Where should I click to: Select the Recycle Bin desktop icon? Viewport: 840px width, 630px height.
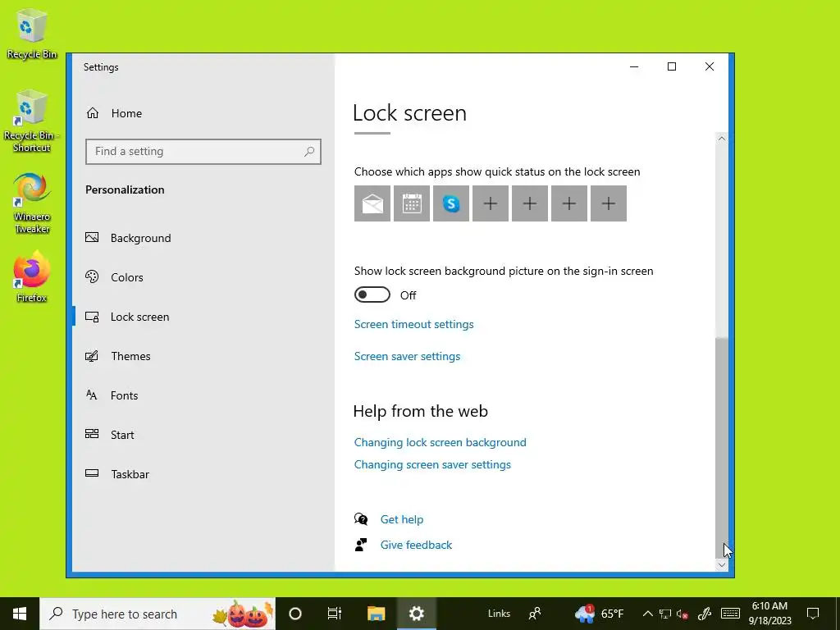pos(32,33)
